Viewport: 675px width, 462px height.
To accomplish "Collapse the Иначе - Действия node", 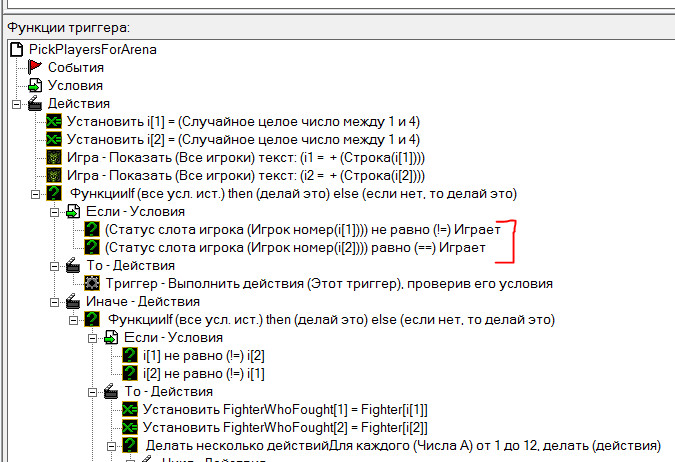I will pos(54,302).
